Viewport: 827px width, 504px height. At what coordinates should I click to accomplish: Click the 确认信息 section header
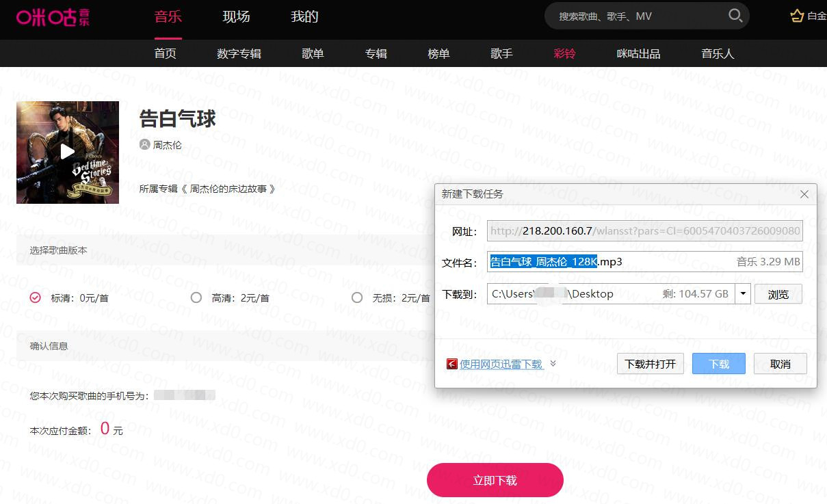(49, 346)
